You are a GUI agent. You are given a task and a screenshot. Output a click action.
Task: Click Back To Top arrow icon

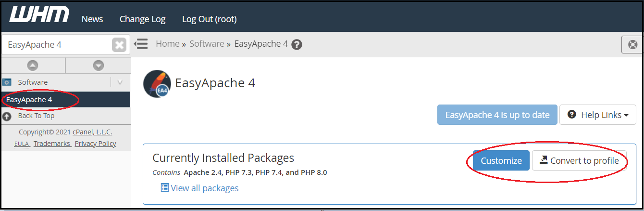7,116
